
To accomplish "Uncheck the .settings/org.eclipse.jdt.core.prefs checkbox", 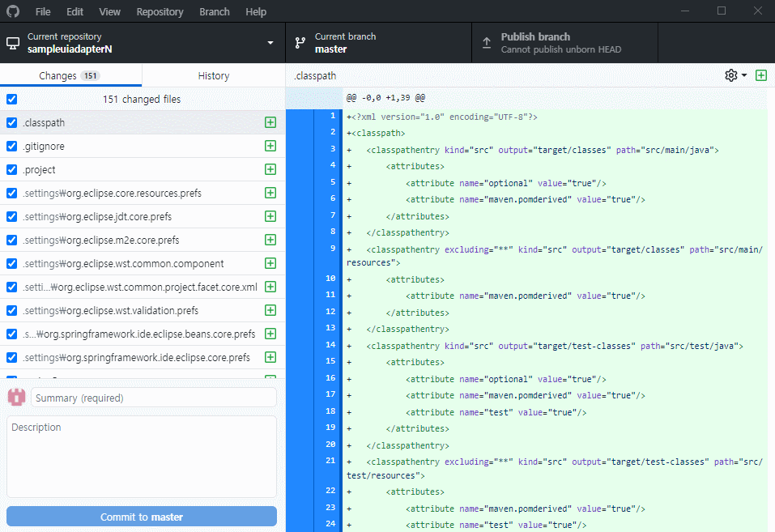I will pyautogui.click(x=11, y=216).
